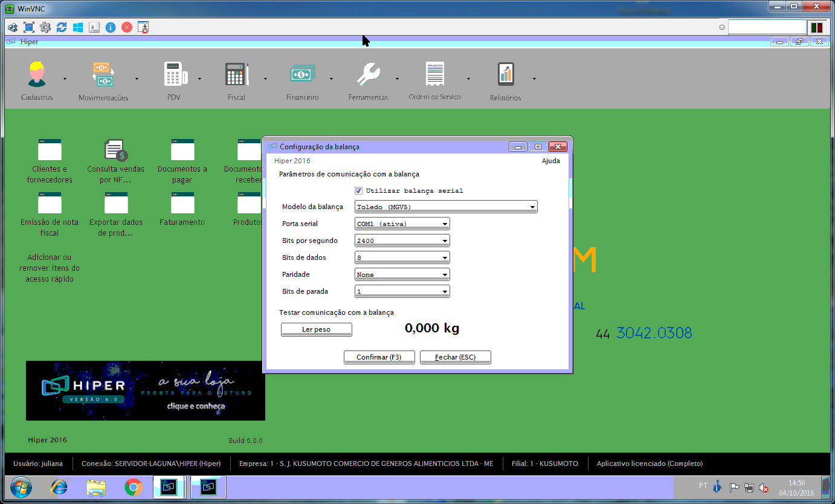Open the Porta serial dropdown

pos(445,224)
